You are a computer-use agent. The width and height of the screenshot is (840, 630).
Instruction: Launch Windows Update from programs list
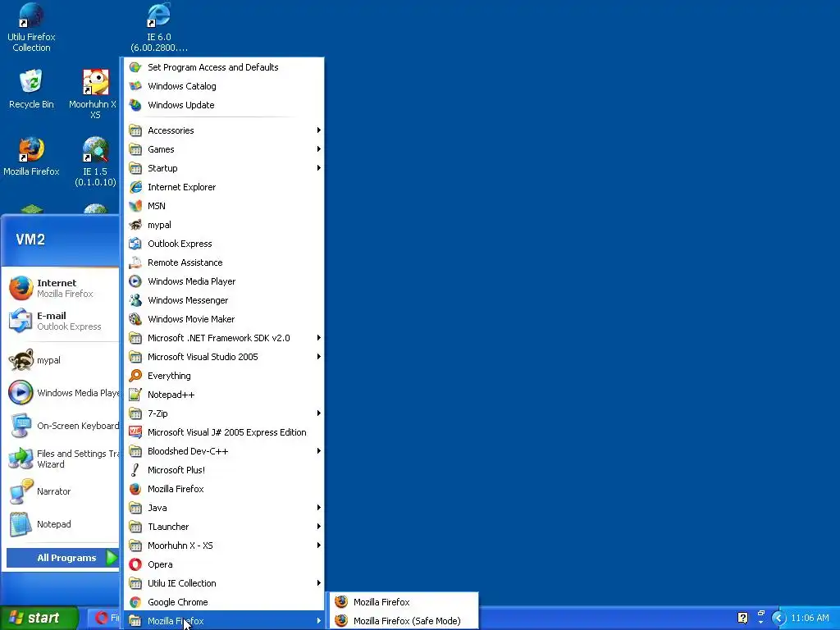tap(224, 105)
